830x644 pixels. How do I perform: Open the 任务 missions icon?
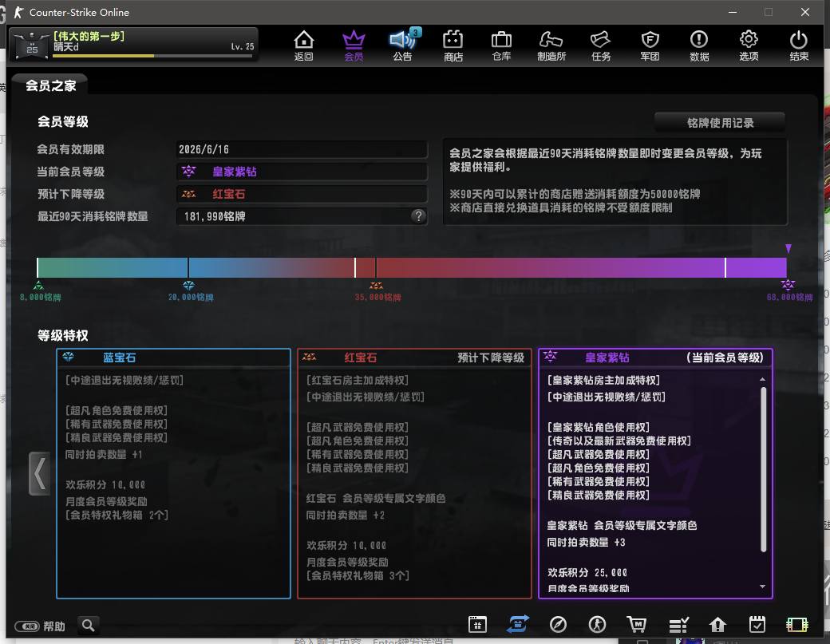click(601, 45)
